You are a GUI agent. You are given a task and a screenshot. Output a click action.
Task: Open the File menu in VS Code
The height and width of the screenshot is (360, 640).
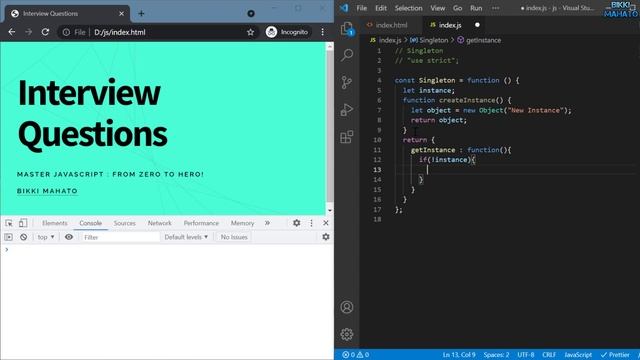pyautogui.click(x=362, y=8)
